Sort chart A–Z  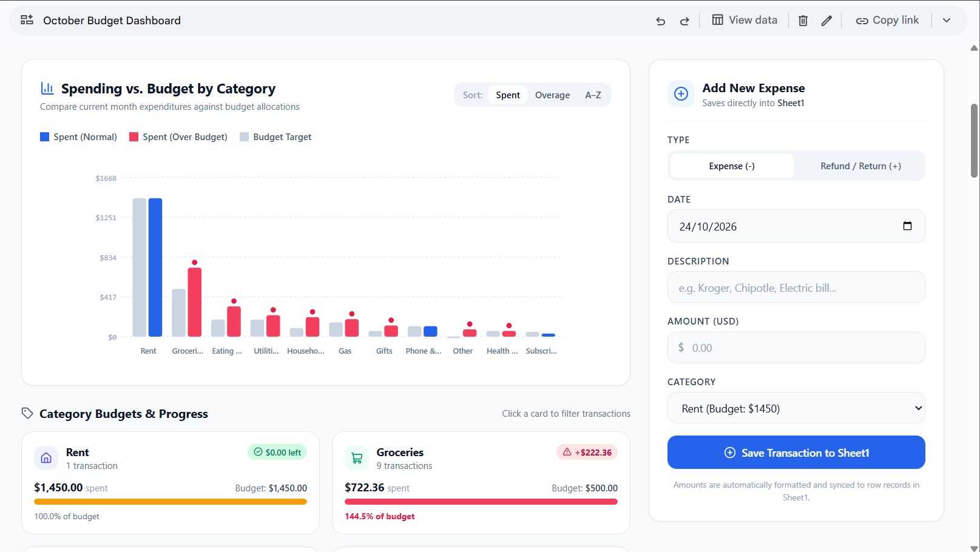click(593, 95)
